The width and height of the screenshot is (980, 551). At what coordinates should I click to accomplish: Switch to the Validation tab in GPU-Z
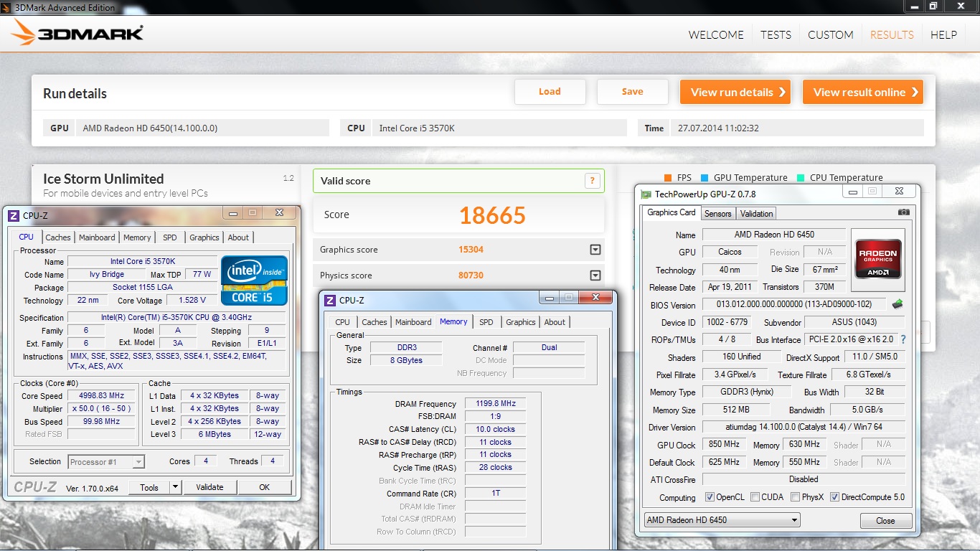pyautogui.click(x=756, y=214)
